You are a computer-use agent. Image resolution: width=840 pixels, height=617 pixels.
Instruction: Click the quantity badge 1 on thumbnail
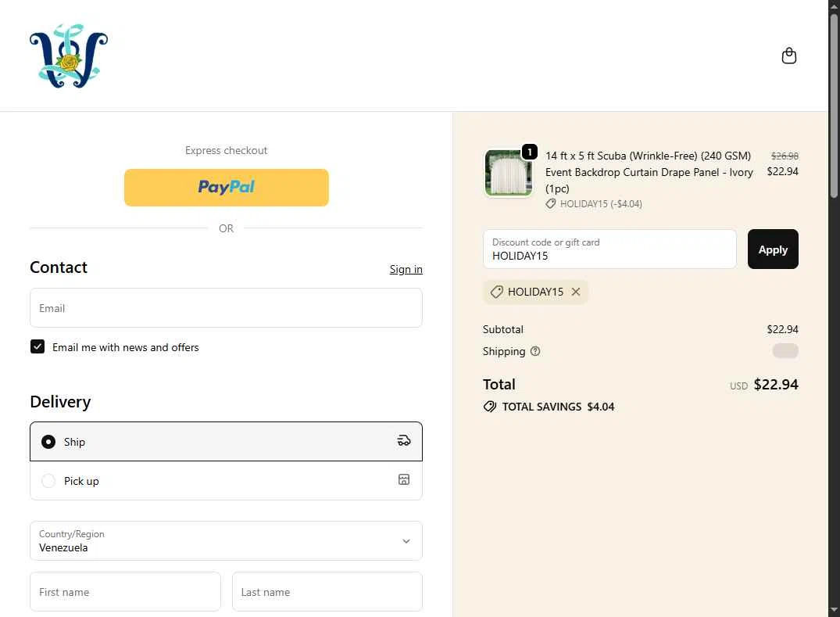(529, 152)
